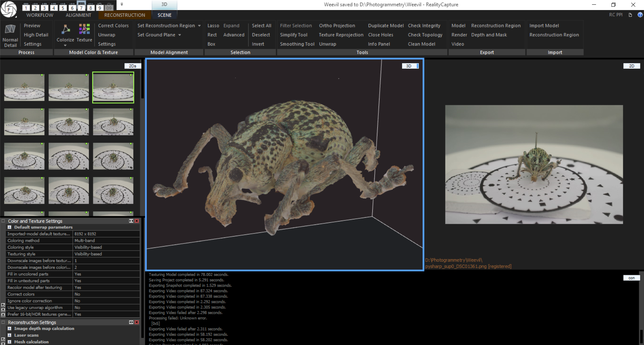Switch to the ALIGNMENT ribbon tab
Viewport: 644px width, 345px height.
[x=78, y=15]
